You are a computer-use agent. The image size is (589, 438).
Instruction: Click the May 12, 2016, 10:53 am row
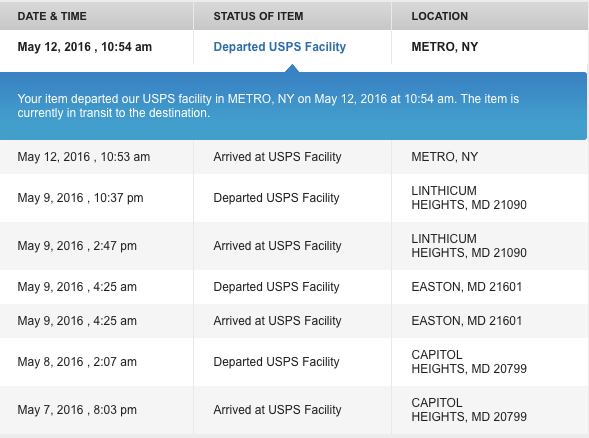(294, 157)
